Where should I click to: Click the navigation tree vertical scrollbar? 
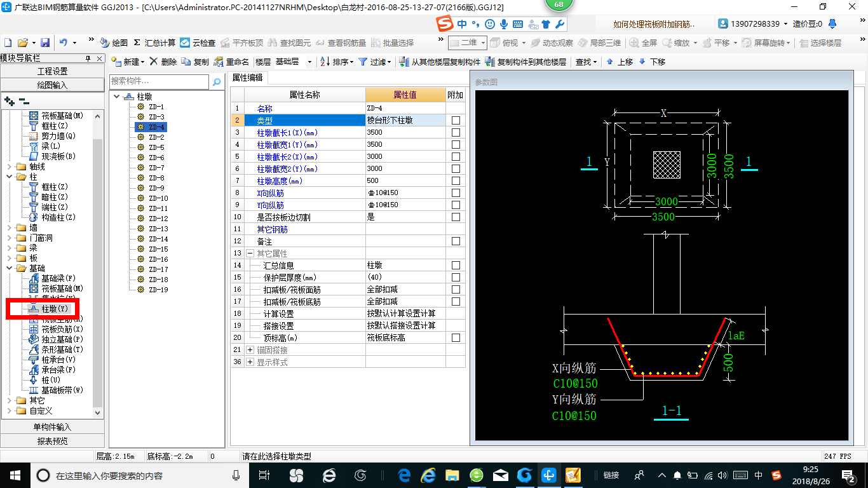[x=98, y=264]
